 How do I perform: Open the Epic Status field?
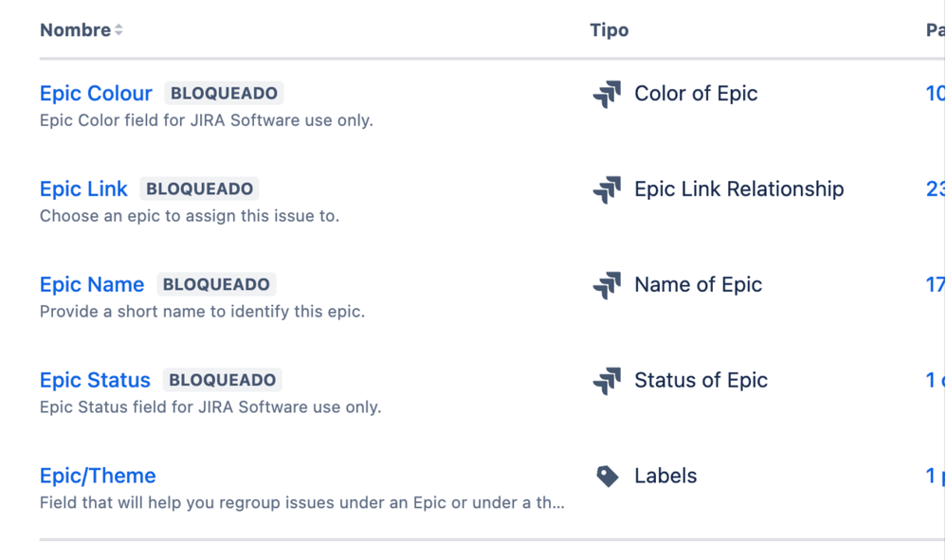[95, 380]
